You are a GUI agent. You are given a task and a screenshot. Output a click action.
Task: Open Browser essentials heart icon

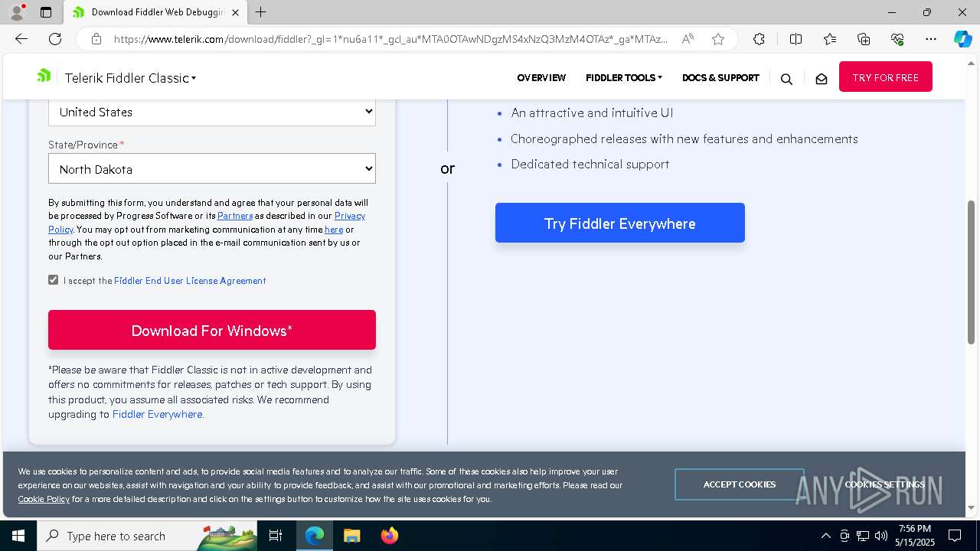(x=897, y=39)
